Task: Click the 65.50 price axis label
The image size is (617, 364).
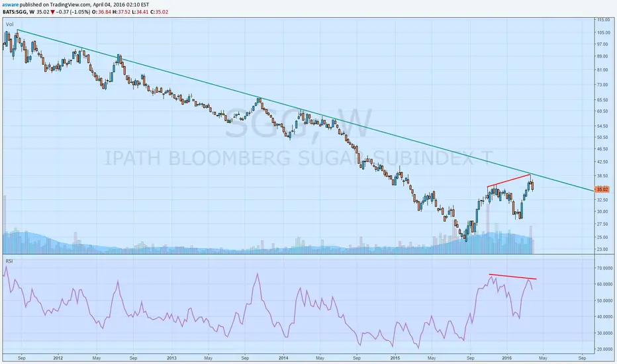Action: pos(602,100)
